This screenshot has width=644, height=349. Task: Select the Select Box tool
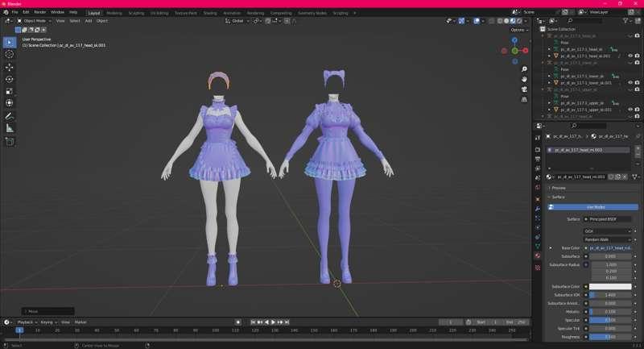(10, 43)
